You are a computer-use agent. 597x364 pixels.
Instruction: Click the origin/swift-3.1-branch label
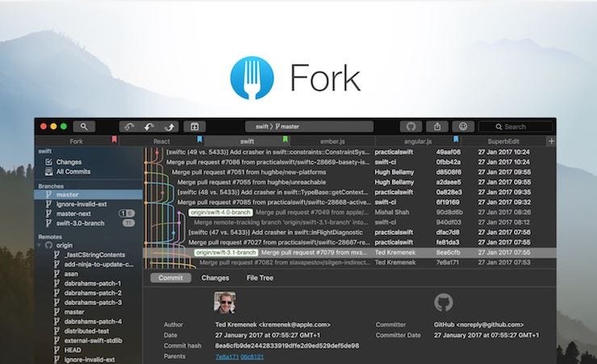pos(226,253)
